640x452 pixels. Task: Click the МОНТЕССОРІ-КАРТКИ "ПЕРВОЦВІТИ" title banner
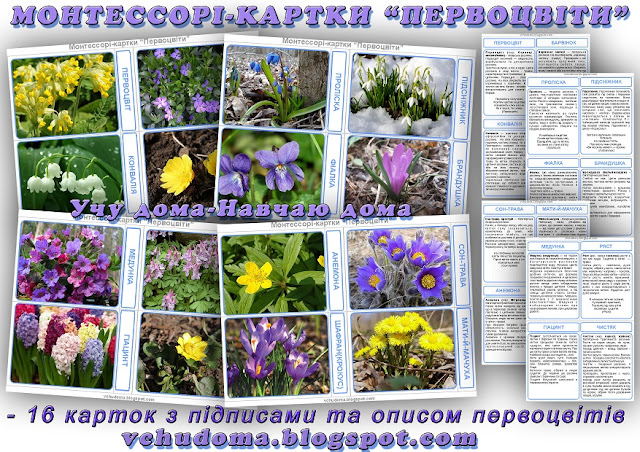tap(320, 15)
